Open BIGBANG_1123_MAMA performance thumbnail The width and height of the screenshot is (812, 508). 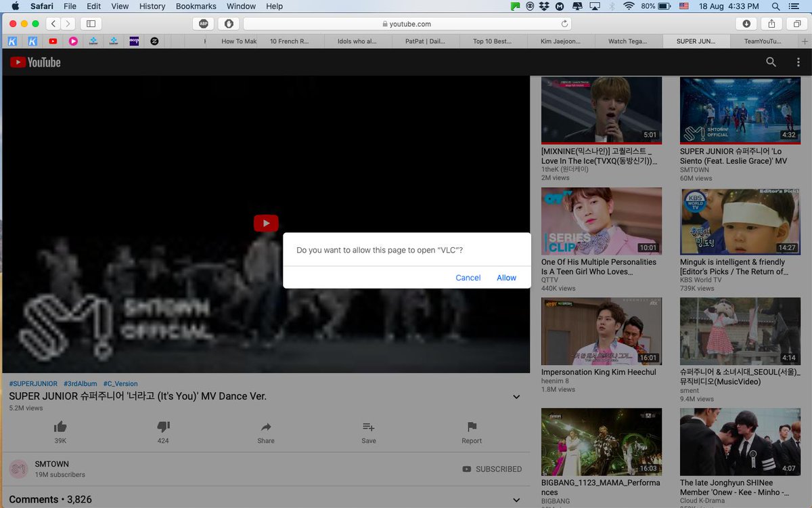click(602, 442)
